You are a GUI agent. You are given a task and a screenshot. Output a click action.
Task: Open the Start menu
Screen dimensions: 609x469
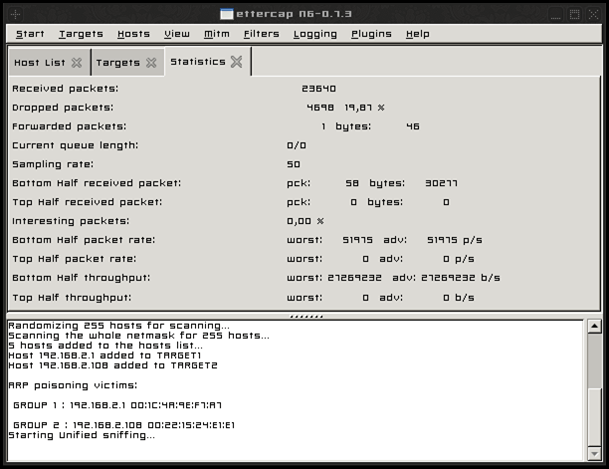point(30,34)
